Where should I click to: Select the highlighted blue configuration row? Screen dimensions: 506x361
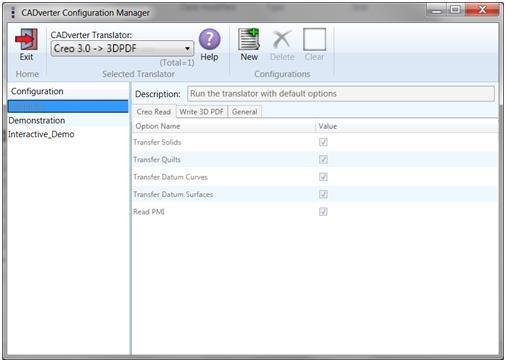(x=68, y=106)
